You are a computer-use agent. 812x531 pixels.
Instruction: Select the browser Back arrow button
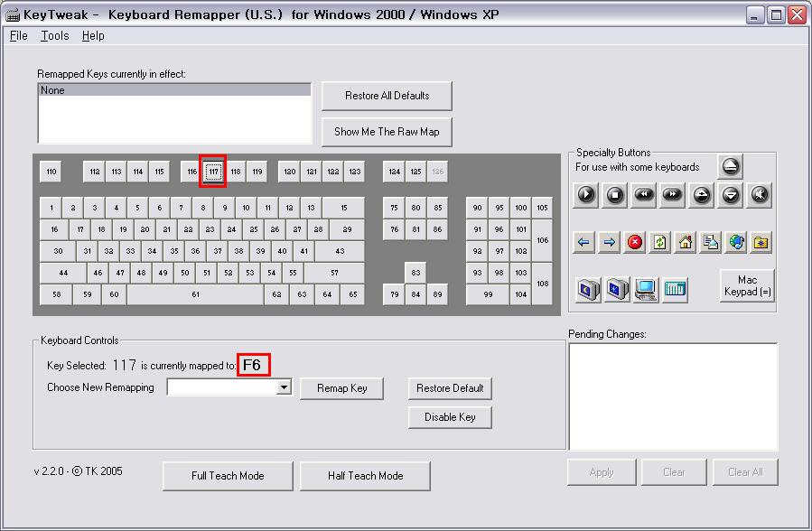pos(583,242)
